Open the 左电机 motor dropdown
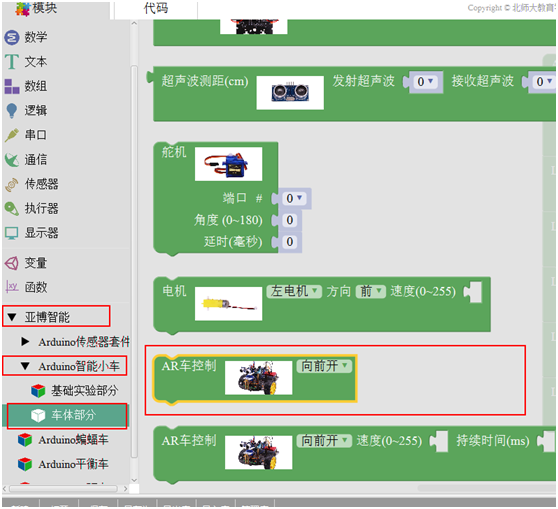 (x=294, y=291)
